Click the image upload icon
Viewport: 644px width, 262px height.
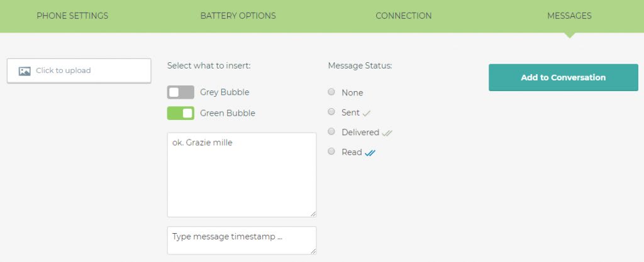25,71
